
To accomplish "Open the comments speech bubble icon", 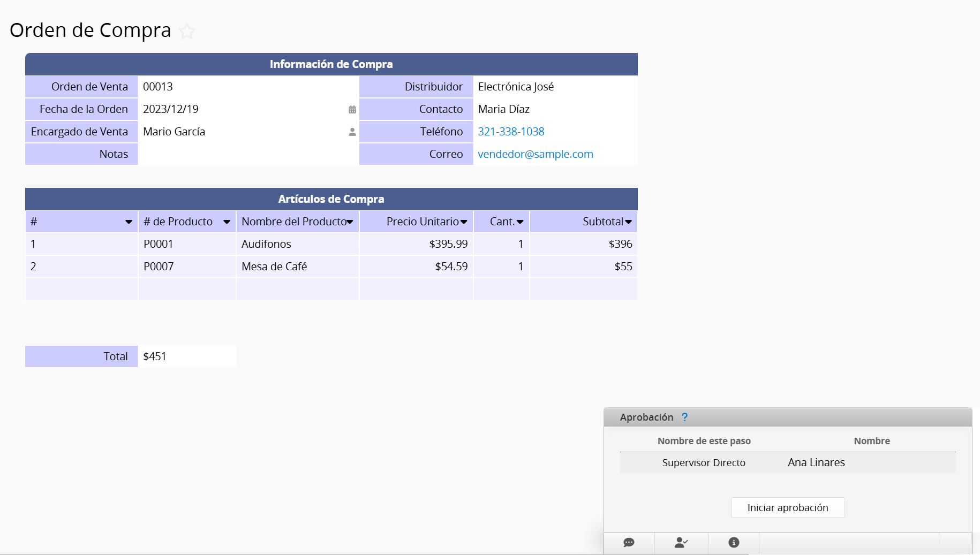I will (x=629, y=543).
